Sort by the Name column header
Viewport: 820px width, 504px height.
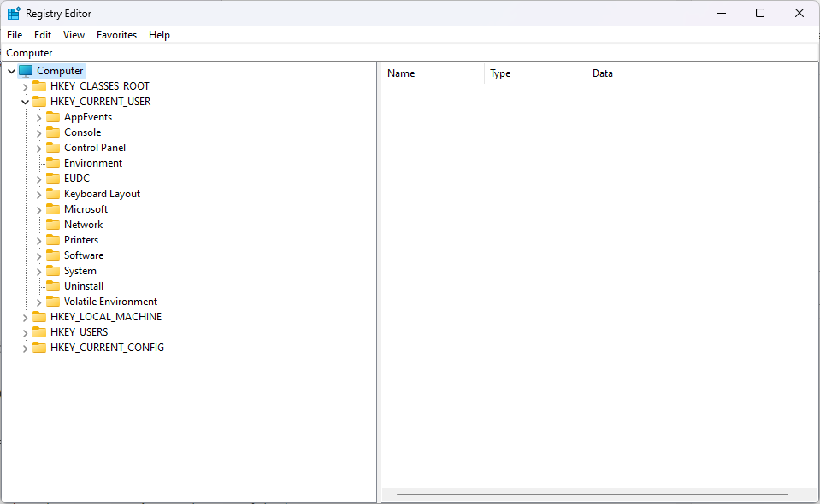(x=432, y=73)
